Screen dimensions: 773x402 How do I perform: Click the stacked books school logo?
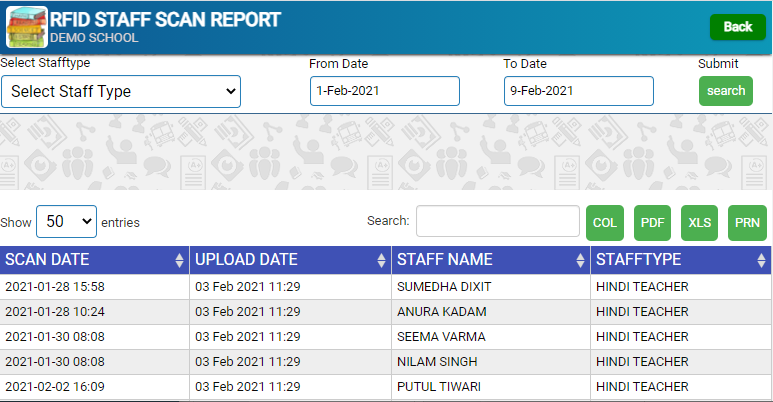pos(27,27)
